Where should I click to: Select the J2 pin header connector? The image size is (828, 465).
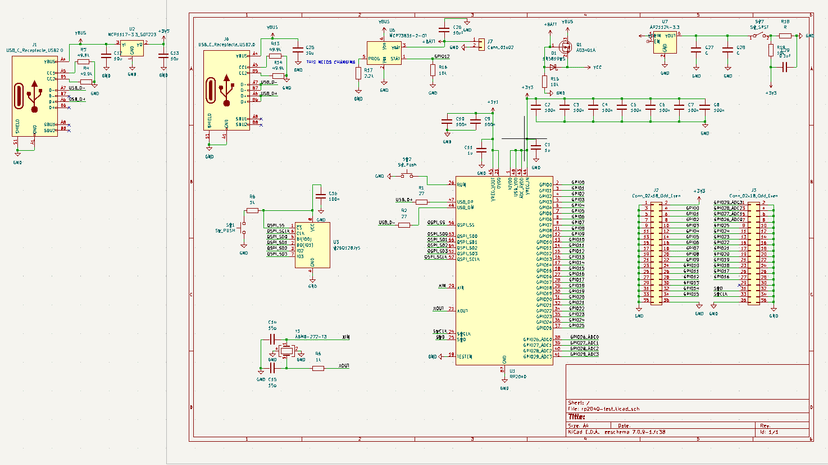(x=656, y=253)
